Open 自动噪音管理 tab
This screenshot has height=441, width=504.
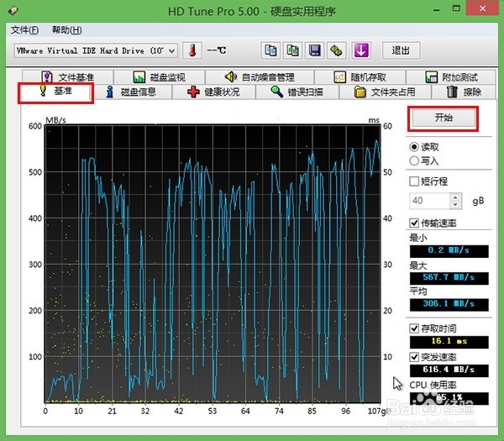click(x=260, y=77)
